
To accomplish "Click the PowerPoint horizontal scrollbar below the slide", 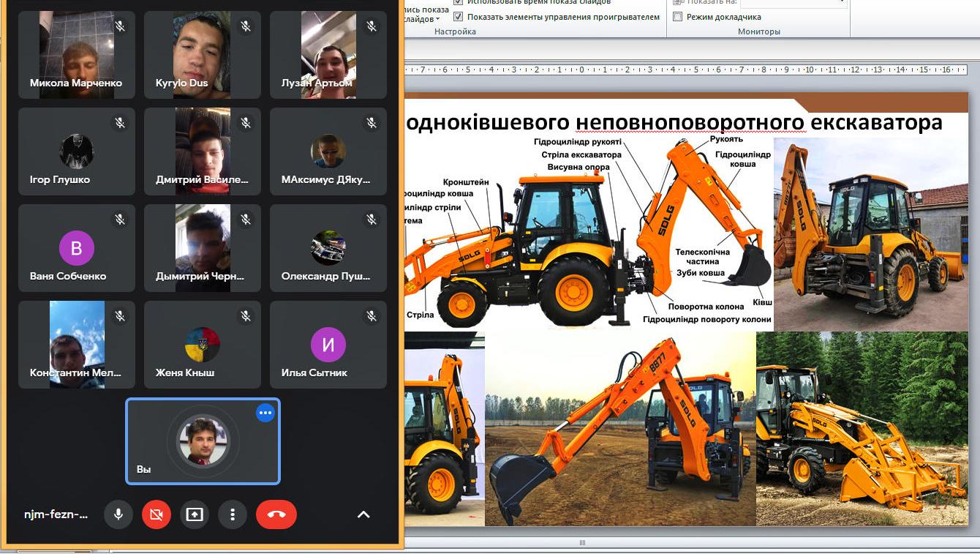I will (x=583, y=543).
